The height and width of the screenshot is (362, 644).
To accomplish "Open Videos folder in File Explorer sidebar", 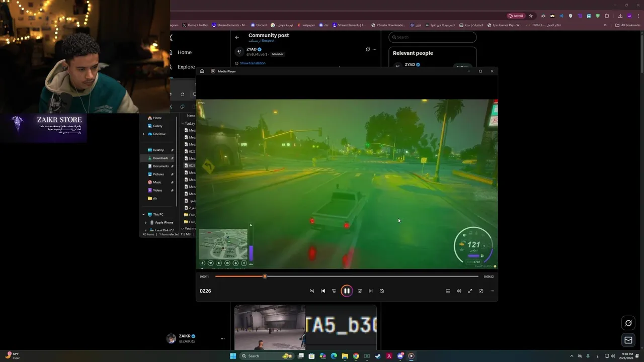I will pos(157,190).
